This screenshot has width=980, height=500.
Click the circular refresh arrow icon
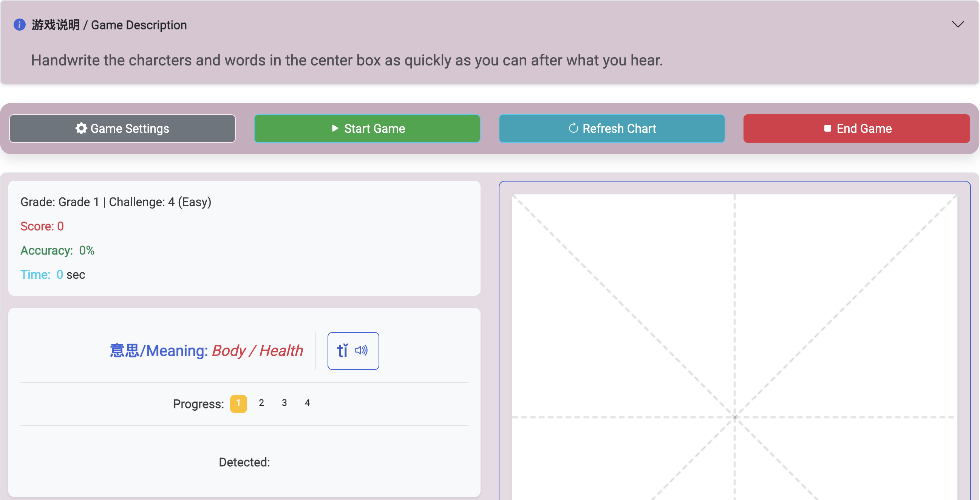pyautogui.click(x=573, y=128)
